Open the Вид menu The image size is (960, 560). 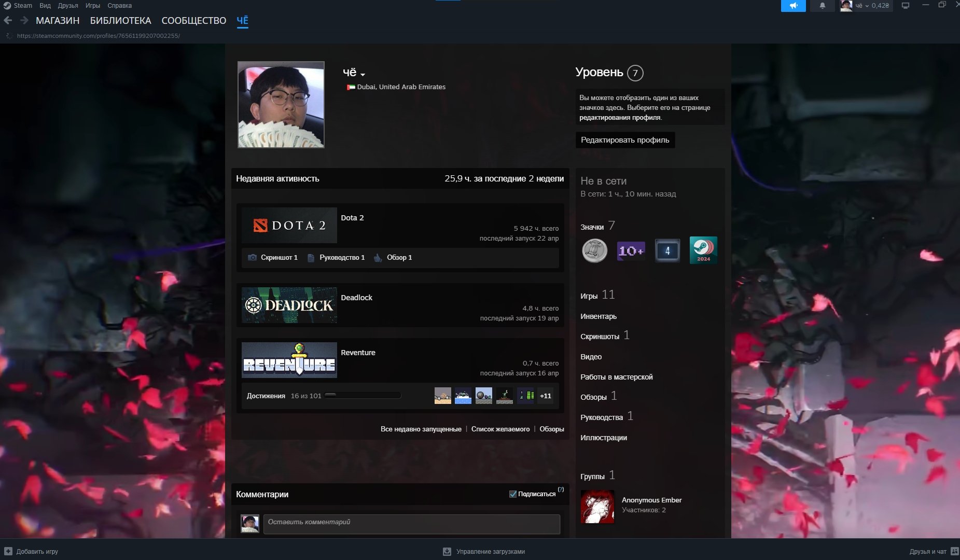[45, 6]
